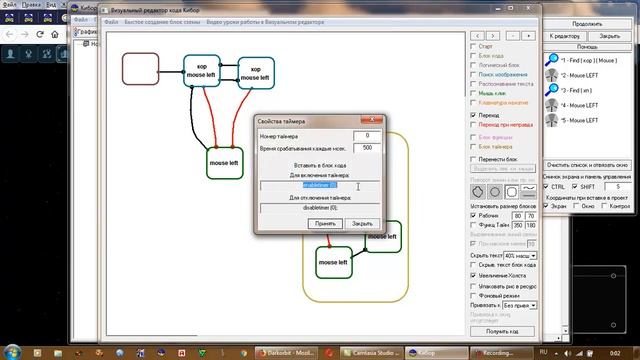Click the left arrow '<' navigation button
Image resolution: width=640 pixels, height=360 pixels.
pyautogui.click(x=477, y=36)
